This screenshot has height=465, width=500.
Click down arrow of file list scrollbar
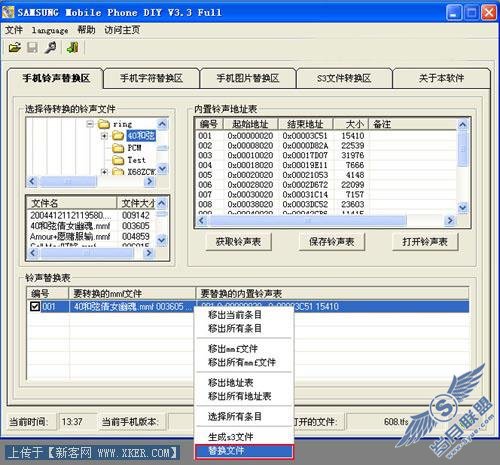[161, 240]
